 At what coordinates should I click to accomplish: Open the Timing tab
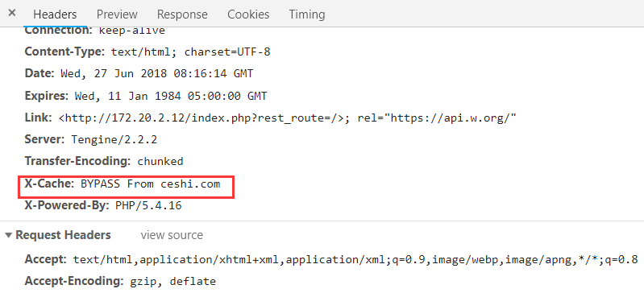[307, 14]
